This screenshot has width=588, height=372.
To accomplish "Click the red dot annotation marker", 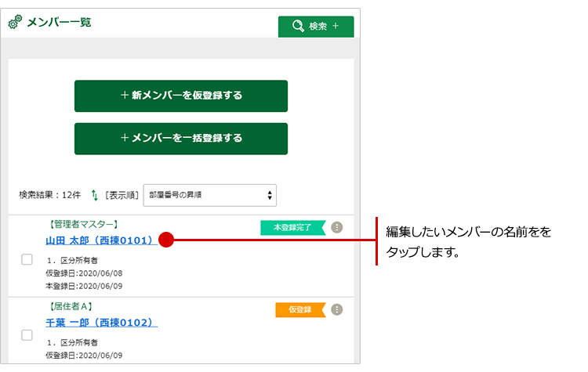I will point(165,240).
